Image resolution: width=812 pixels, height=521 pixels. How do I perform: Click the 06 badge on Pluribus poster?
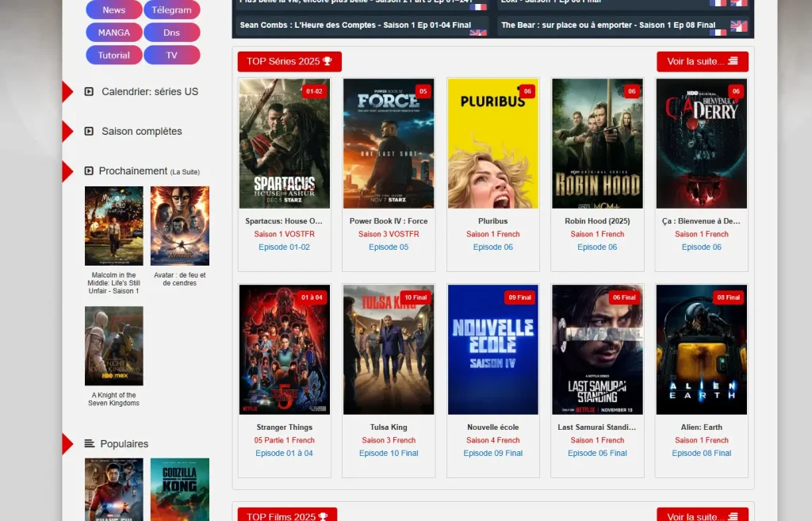point(527,91)
